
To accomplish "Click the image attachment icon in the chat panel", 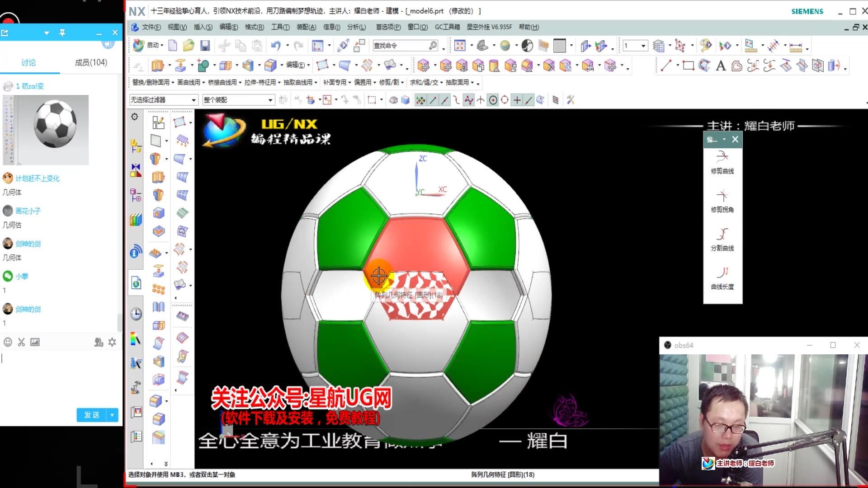I will [35, 342].
